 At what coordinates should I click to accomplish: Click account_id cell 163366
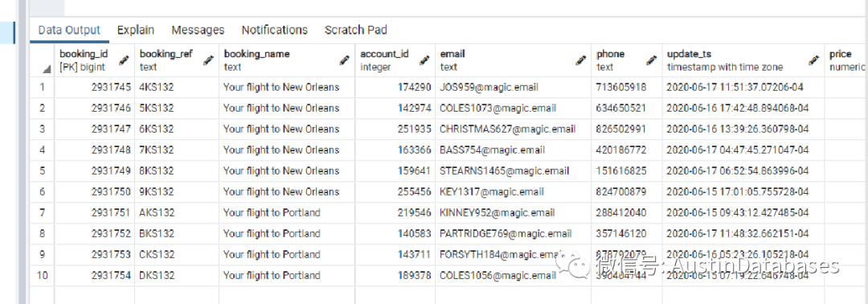tap(395, 150)
